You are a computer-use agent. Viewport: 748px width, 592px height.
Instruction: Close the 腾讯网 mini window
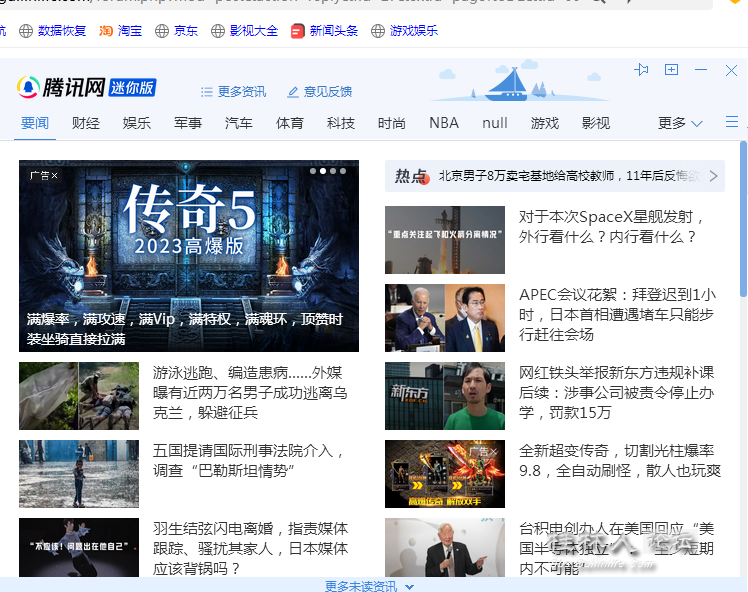coord(731,71)
